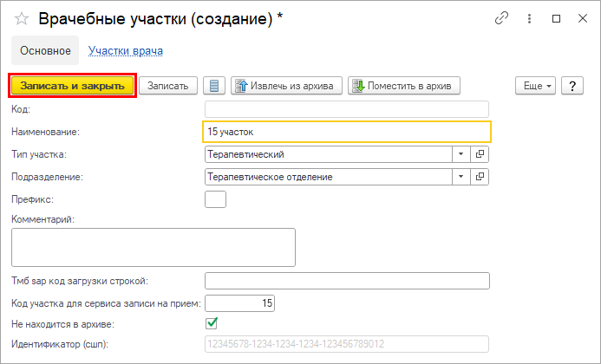This screenshot has height=364, width=601.
Task: Copy link to this form
Action: [500, 18]
